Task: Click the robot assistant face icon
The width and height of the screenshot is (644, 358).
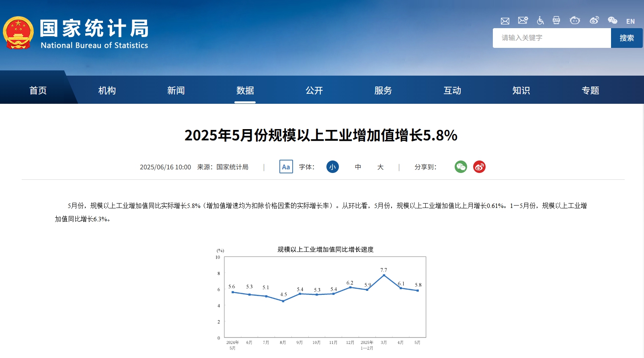Action: [x=575, y=21]
